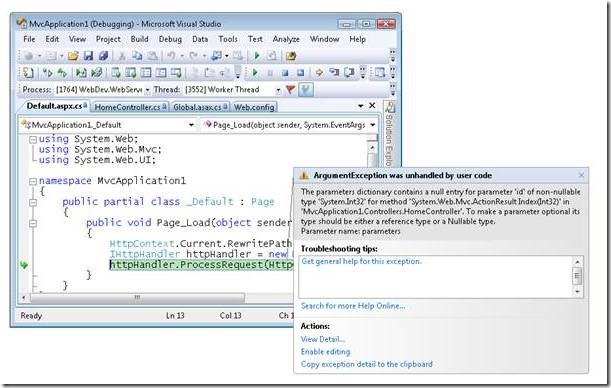Image resolution: width=611 pixels, height=388 pixels.
Task: Collapse the Page_Load method outline
Action: coord(33,224)
